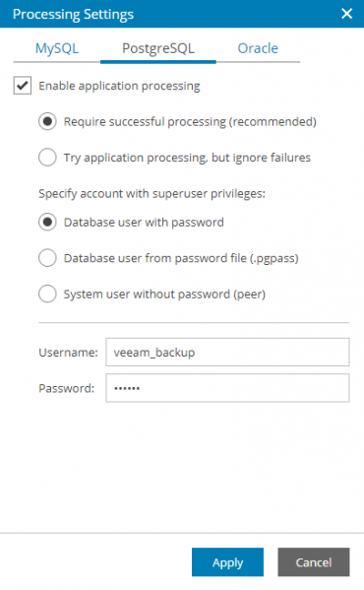Image resolution: width=364 pixels, height=590 pixels.
Task: Click the Password label text
Action: click(x=67, y=388)
